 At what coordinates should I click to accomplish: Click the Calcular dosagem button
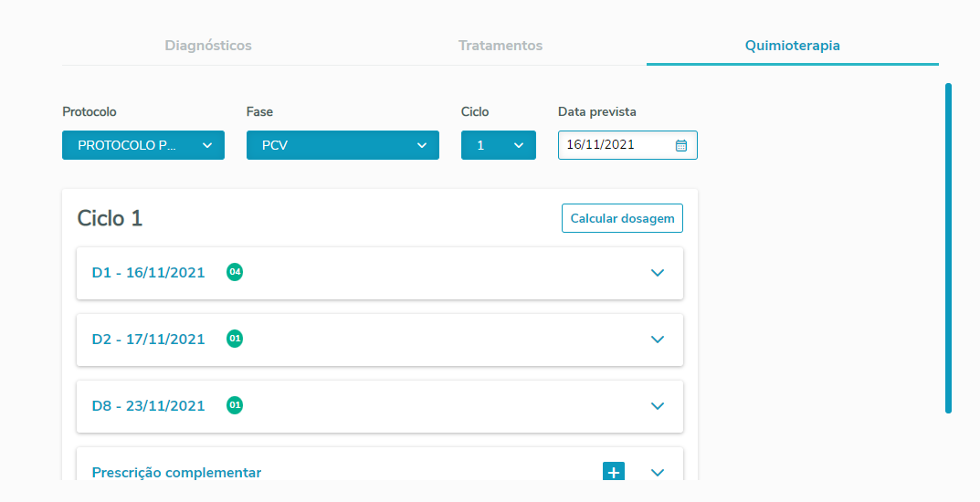coord(622,218)
